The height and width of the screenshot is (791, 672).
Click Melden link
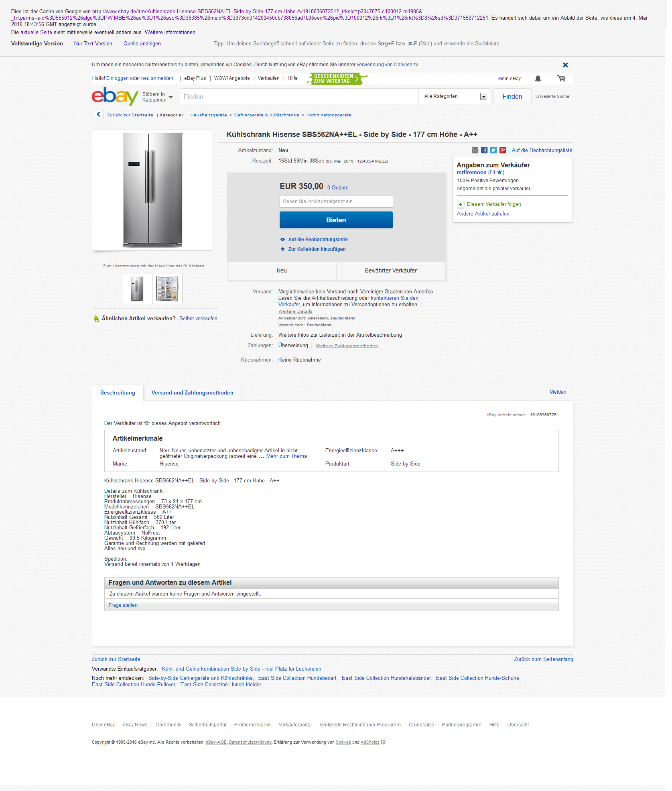point(558,392)
